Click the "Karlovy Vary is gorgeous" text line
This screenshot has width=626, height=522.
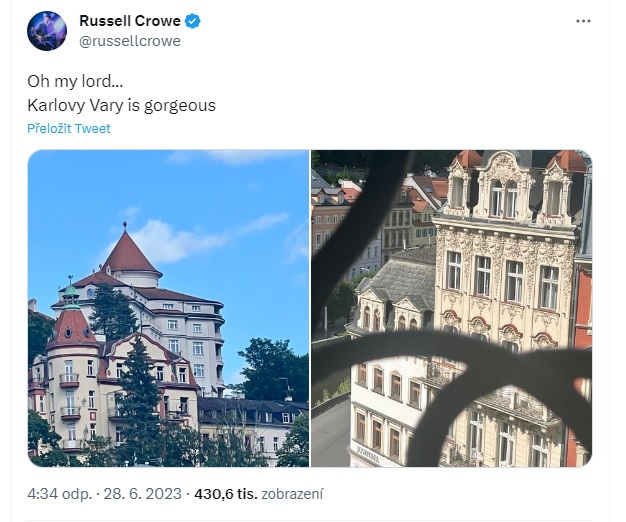coord(121,104)
